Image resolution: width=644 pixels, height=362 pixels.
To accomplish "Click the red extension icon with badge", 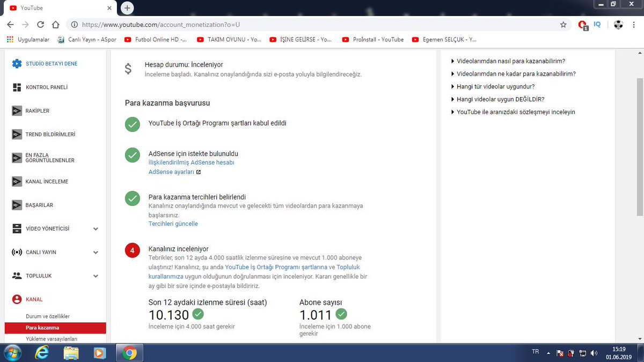I will click(583, 25).
